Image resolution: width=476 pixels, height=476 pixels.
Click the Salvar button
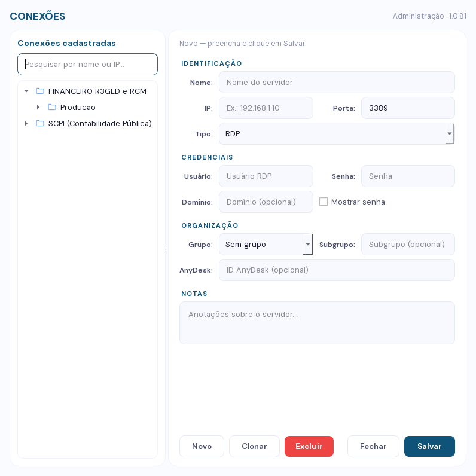429,446
